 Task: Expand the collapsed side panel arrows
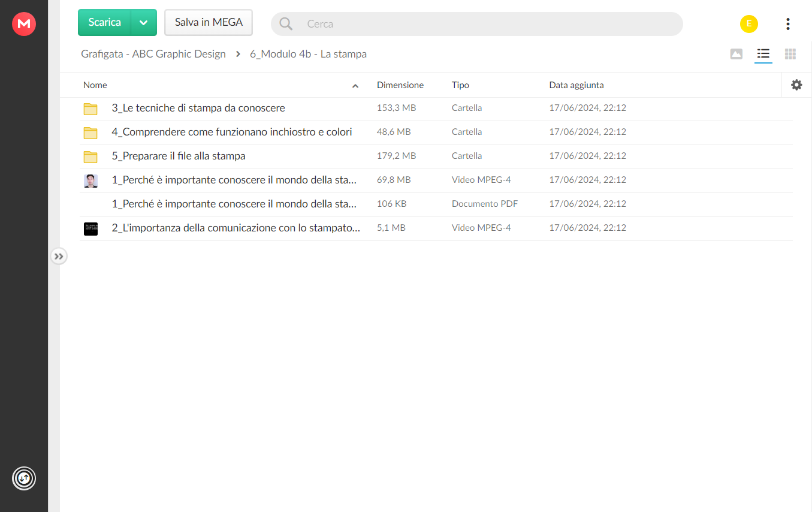click(x=58, y=257)
